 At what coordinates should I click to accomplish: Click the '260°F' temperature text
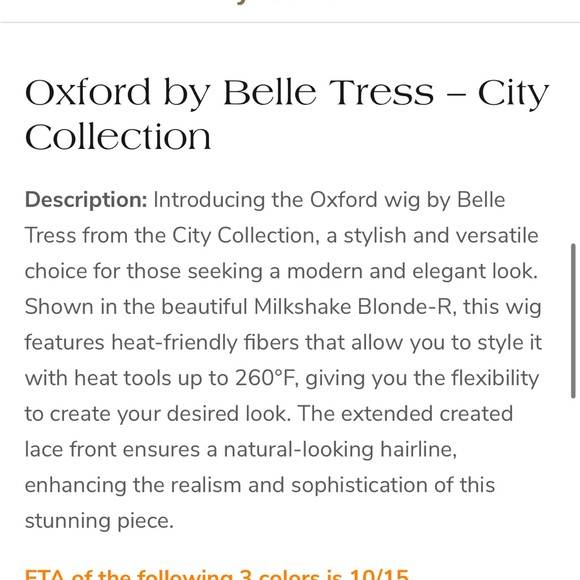(267, 378)
